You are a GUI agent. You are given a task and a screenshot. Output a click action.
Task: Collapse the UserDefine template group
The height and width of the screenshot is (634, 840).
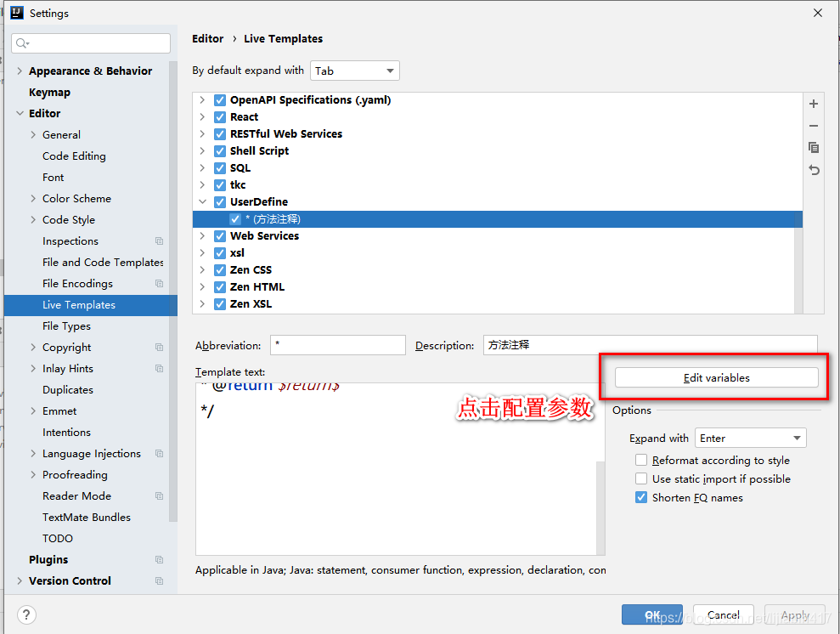coord(202,202)
